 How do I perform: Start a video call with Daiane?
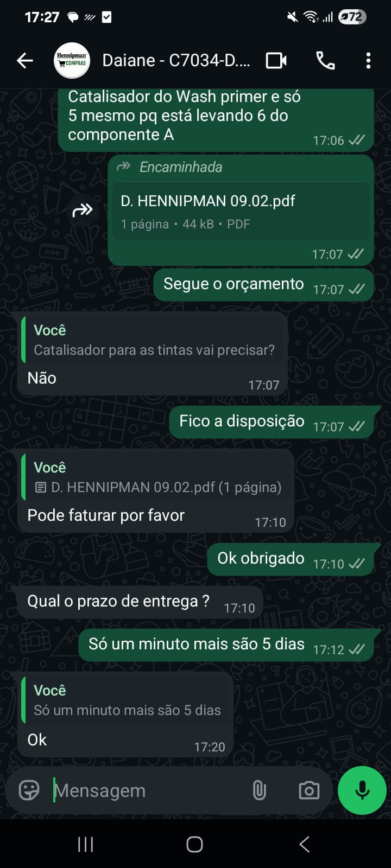[276, 60]
